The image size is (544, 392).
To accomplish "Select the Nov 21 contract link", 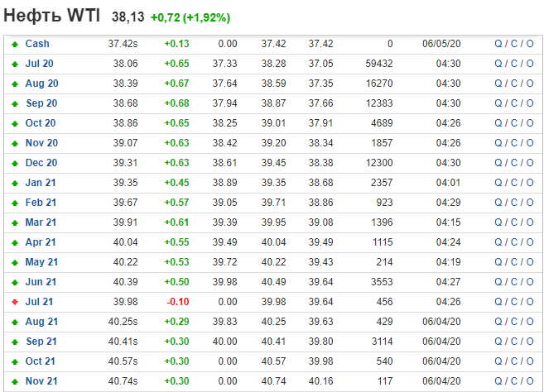I will 41,381.
